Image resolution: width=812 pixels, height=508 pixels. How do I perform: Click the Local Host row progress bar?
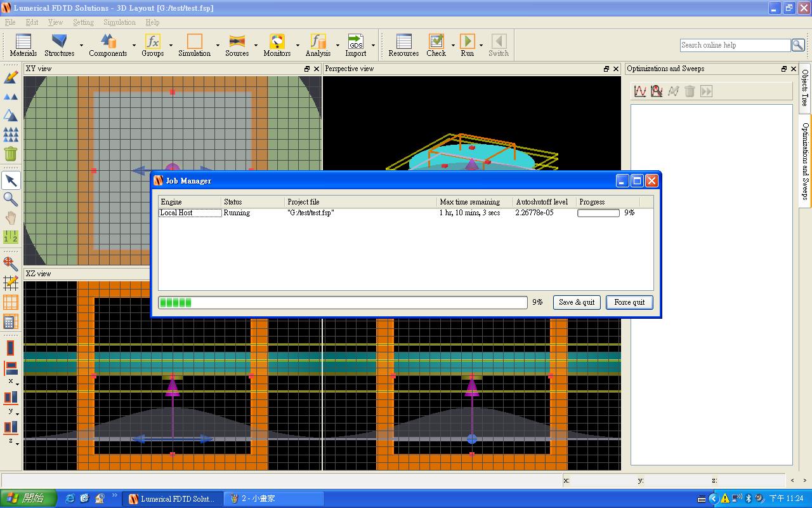click(x=598, y=213)
